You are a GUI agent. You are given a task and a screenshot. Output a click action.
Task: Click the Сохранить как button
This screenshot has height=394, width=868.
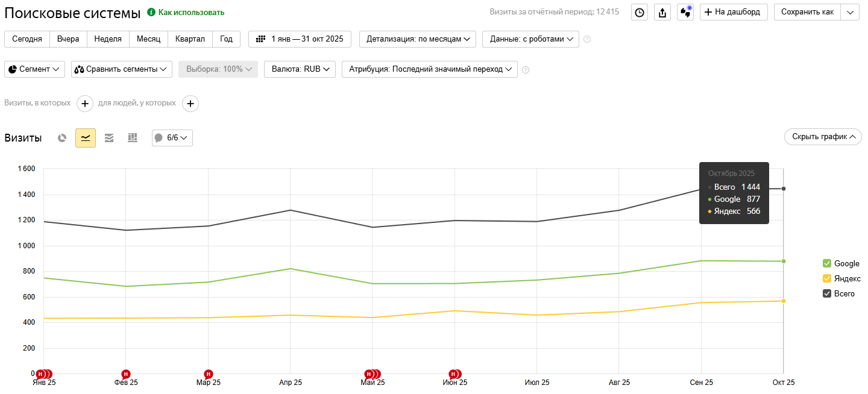[808, 12]
